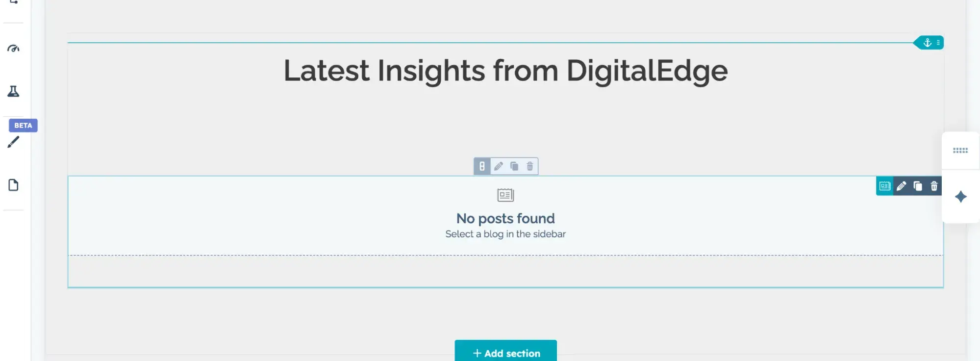Image resolution: width=980 pixels, height=361 pixels.
Task: Delete the blog posts widget with trash icon
Action: (x=934, y=186)
